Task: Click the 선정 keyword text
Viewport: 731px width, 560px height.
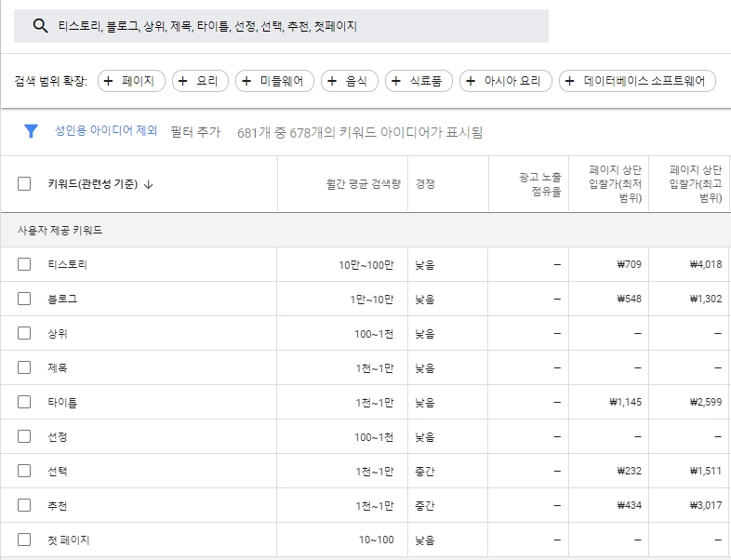Action: (58, 437)
